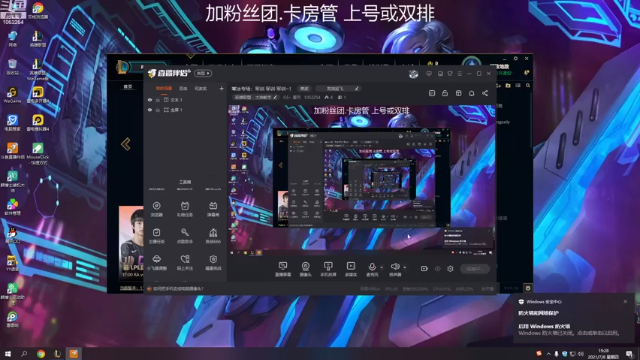Open the scales PK tool in the toolbox
This screenshot has width=640, height=360.
[x=213, y=236]
